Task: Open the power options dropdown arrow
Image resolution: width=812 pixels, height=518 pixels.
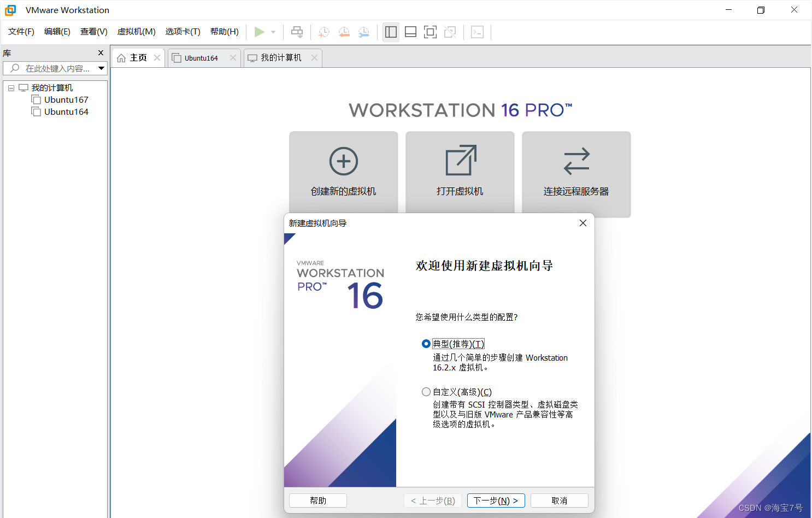Action: (273, 32)
